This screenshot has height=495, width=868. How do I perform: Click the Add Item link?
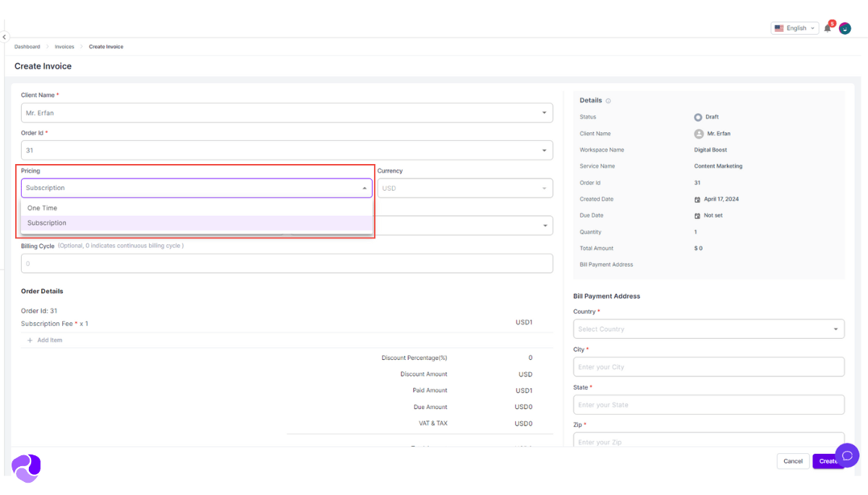pyautogui.click(x=45, y=340)
